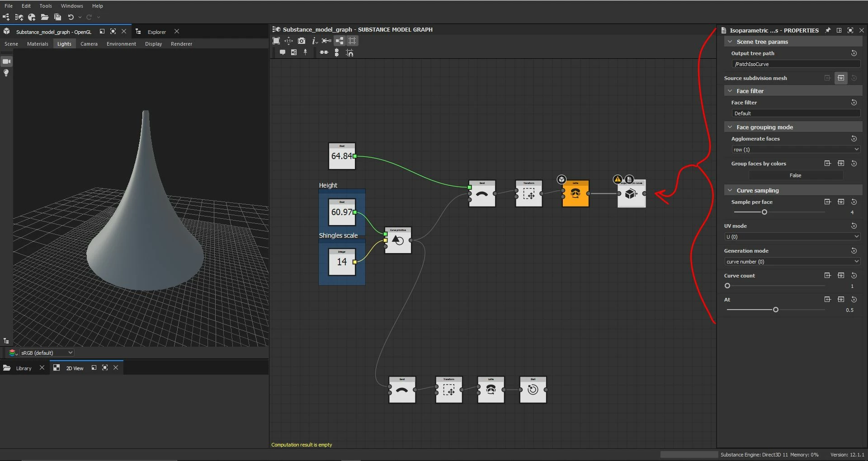Adjust the Curve count slider
This screenshot has width=868, height=461.
pyautogui.click(x=727, y=286)
